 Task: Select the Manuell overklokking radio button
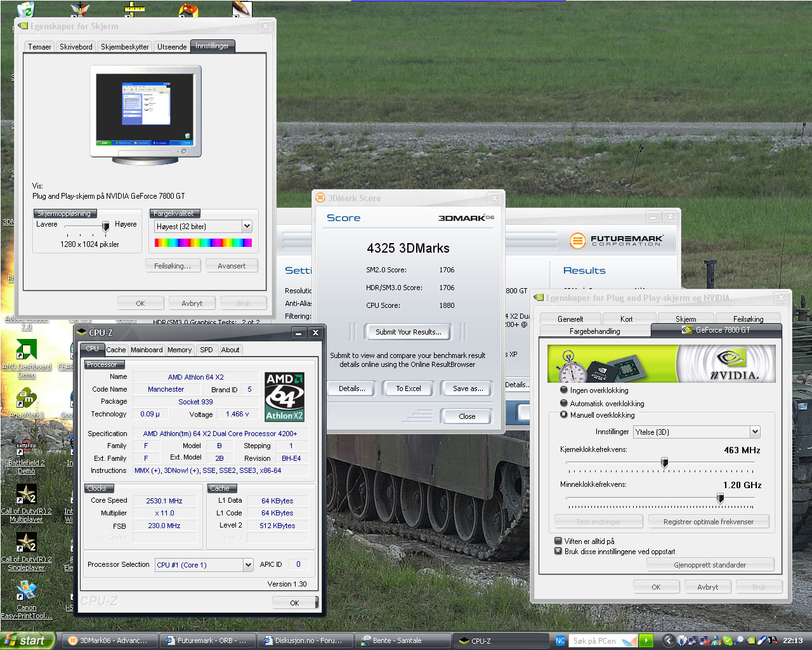coord(564,415)
